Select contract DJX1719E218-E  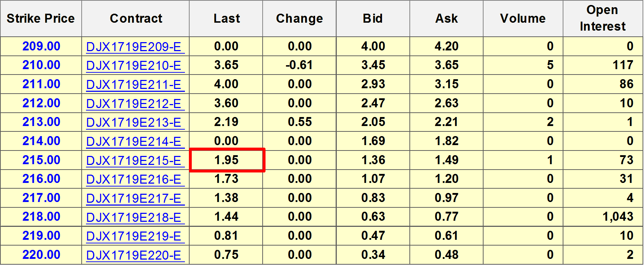[133, 217]
